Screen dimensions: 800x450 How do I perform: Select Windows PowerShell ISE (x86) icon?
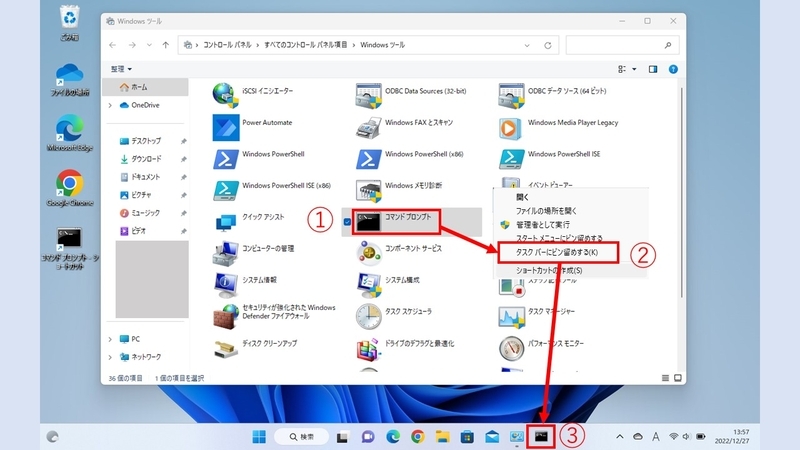coord(226,190)
